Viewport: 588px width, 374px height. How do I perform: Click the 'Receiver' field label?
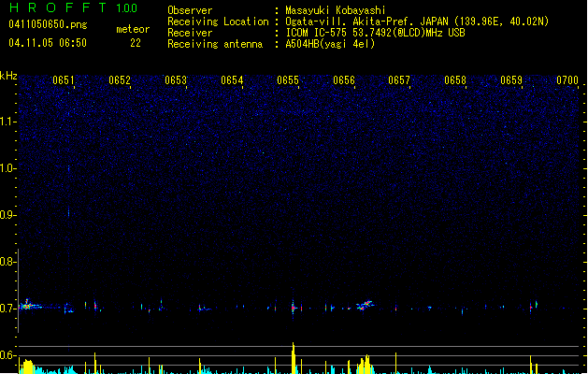[x=190, y=33]
